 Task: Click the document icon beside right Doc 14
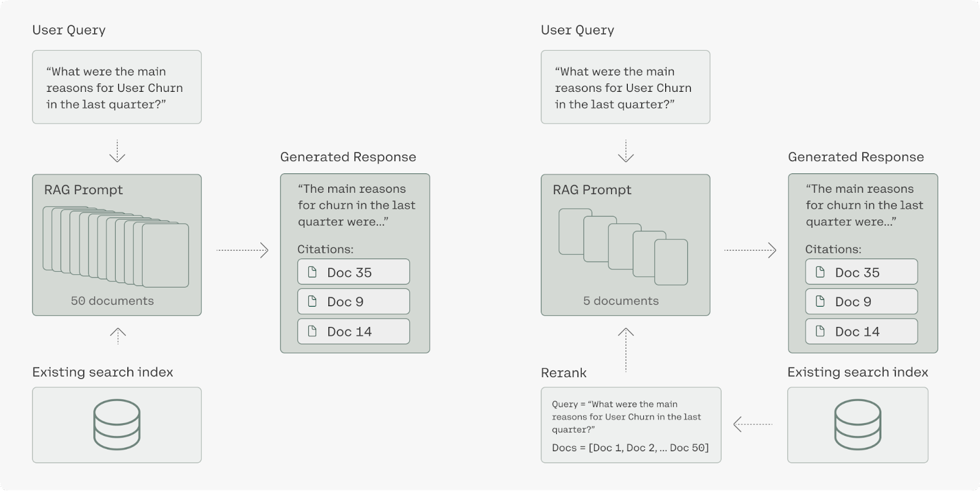click(x=820, y=331)
